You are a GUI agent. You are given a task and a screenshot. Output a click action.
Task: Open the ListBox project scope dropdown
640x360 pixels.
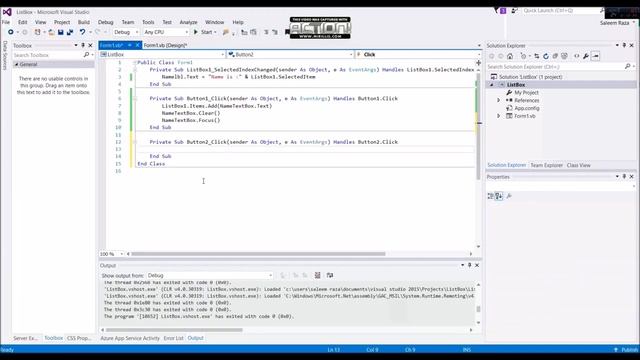162,54
